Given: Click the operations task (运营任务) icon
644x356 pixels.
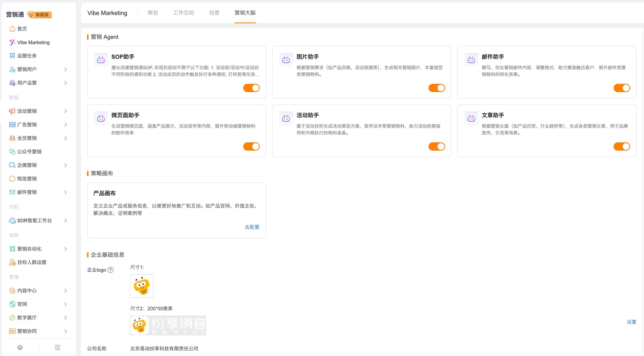Looking at the screenshot, I should (x=12, y=56).
